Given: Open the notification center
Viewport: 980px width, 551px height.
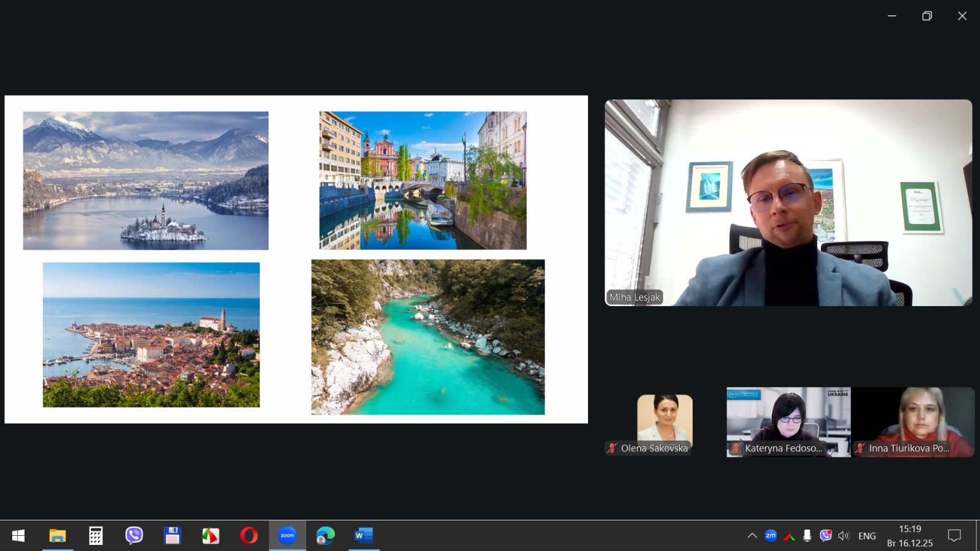Looking at the screenshot, I should 954,536.
